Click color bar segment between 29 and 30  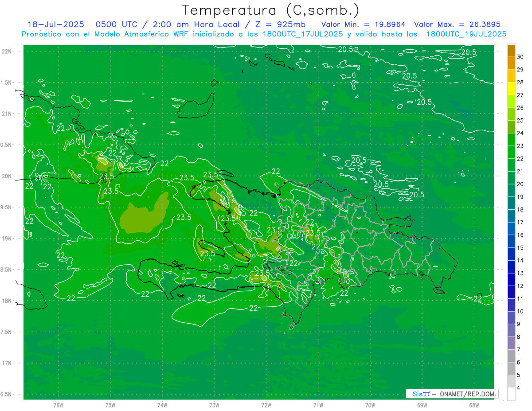pos(511,63)
